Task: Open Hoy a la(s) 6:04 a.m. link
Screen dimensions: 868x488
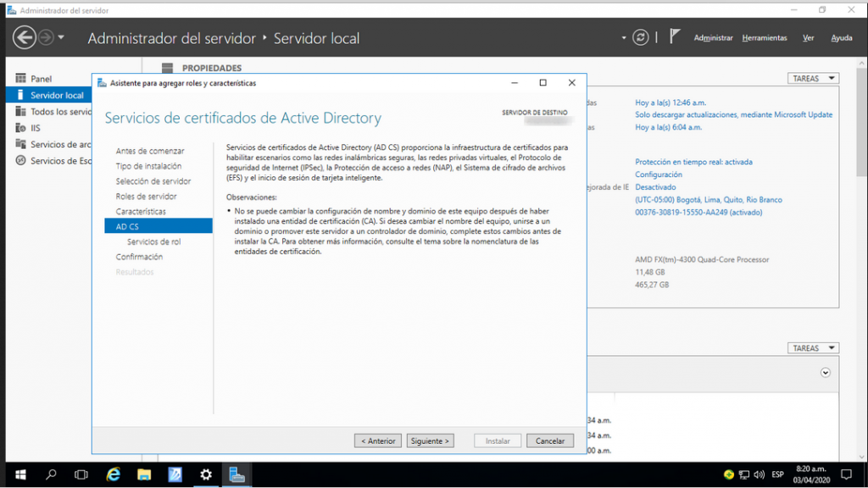Action: pyautogui.click(x=668, y=127)
